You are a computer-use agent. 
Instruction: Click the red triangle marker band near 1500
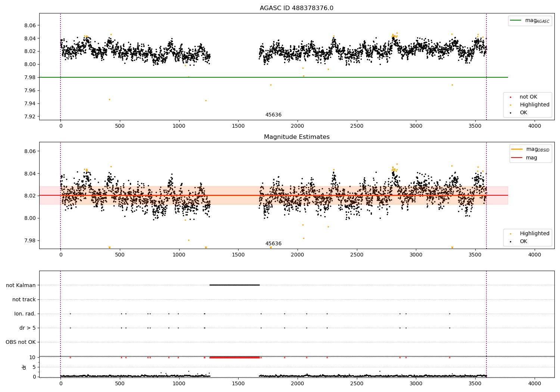coord(234,357)
